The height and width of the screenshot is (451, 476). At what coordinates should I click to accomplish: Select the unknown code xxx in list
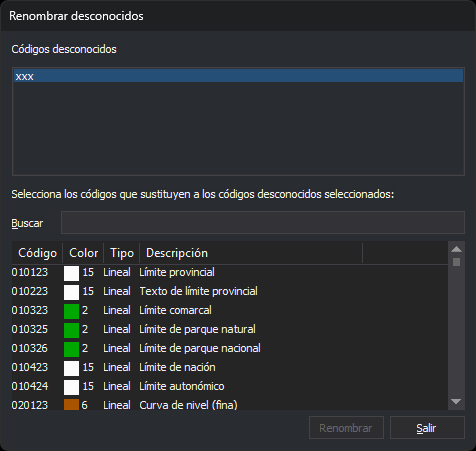coord(238,76)
